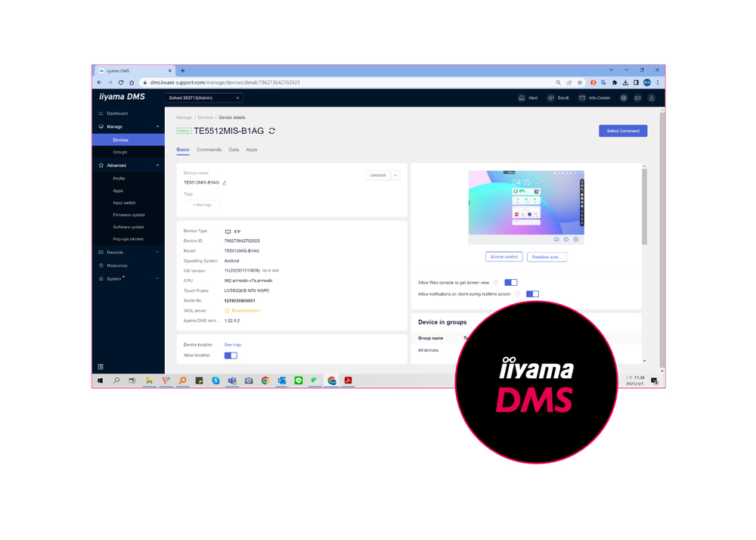Click the refresh icon beside TE5512MIS-B1AG title
The width and height of the screenshot is (756, 540).
(x=272, y=131)
